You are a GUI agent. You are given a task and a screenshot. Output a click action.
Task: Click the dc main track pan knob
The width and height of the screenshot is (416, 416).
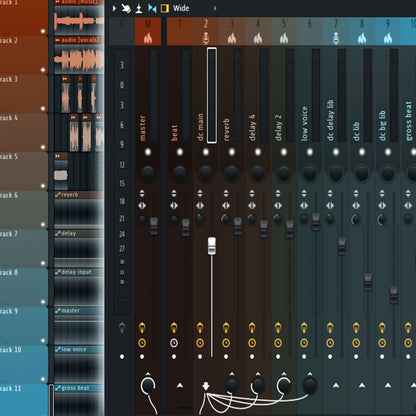coord(206,173)
